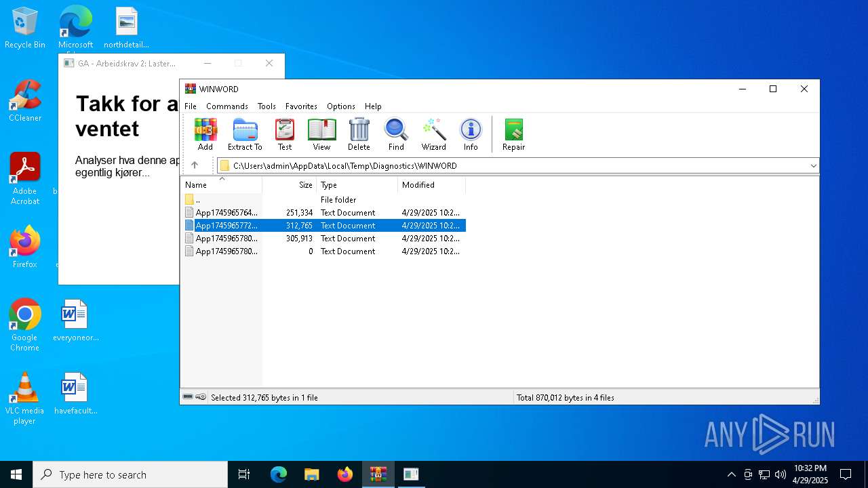
Task: Select file App1745965772... sized 312,765
Action: [x=324, y=226]
